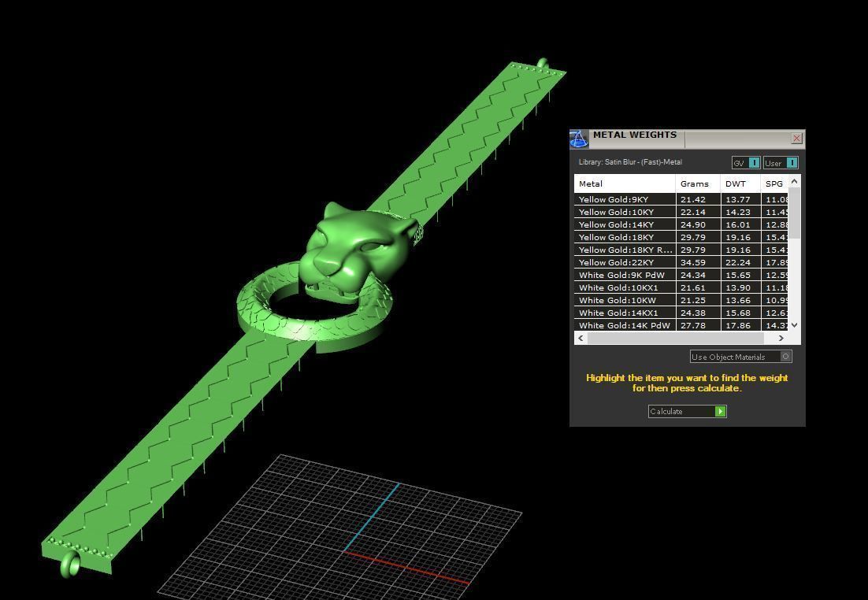868x600 pixels.
Task: Toggle the User library switch
Action: 781,163
